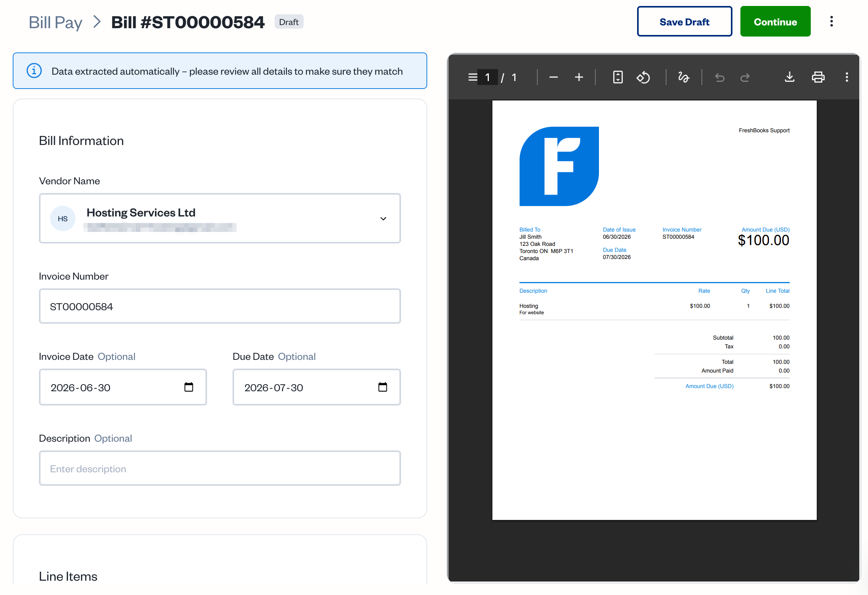This screenshot has height=595, width=868.
Task: Zoom in the PDF with plus icon
Action: pyautogui.click(x=579, y=77)
